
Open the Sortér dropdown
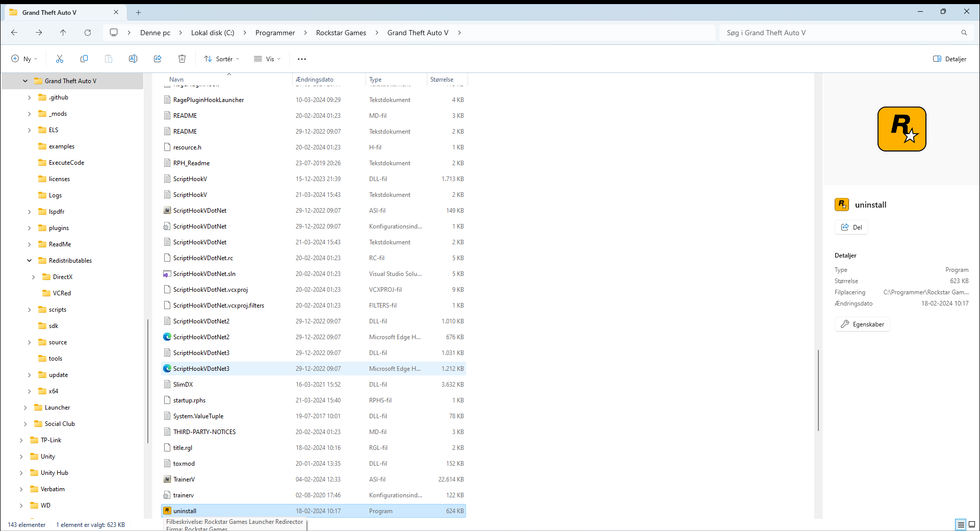pos(222,59)
